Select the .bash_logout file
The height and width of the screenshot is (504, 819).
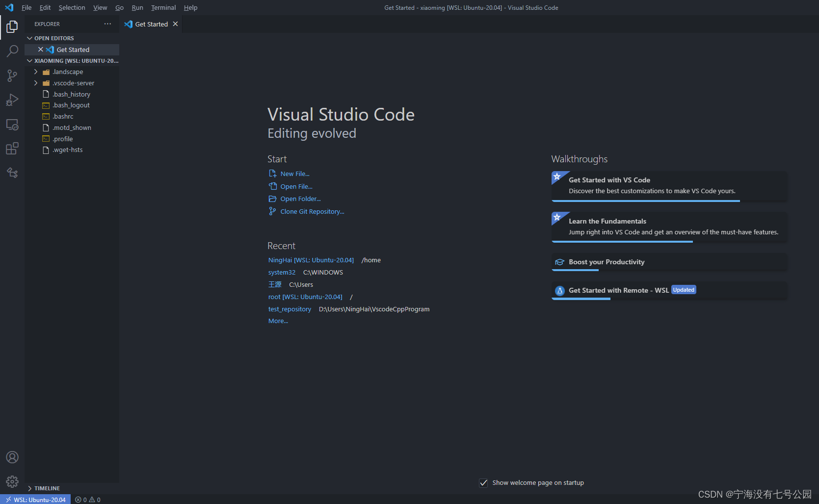pos(72,105)
